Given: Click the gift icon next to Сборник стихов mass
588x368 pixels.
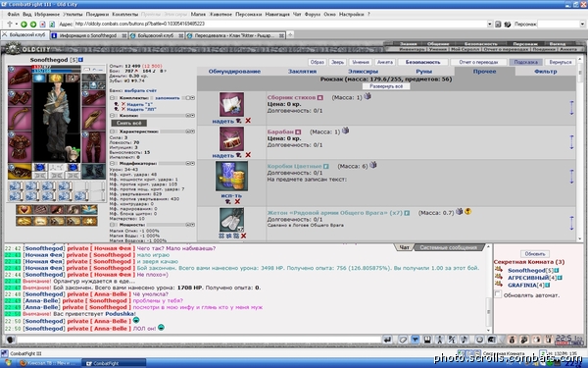Looking at the screenshot, I should [367, 96].
